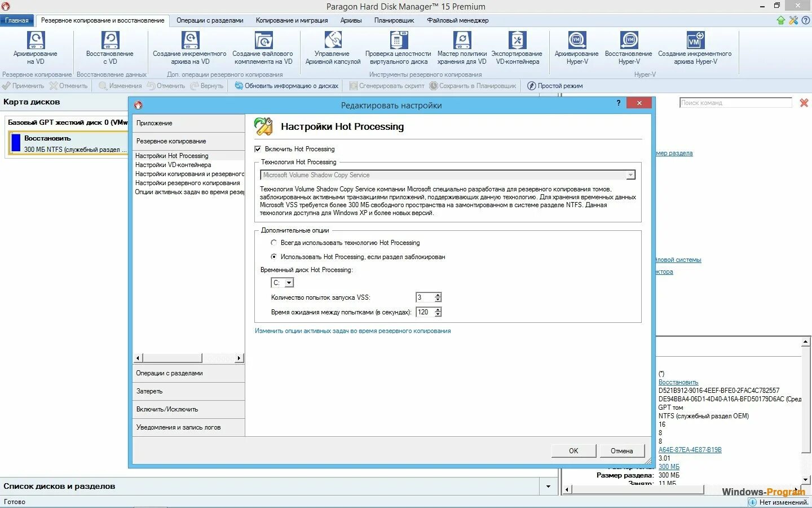Click the 300 МБ size link

tap(669, 467)
